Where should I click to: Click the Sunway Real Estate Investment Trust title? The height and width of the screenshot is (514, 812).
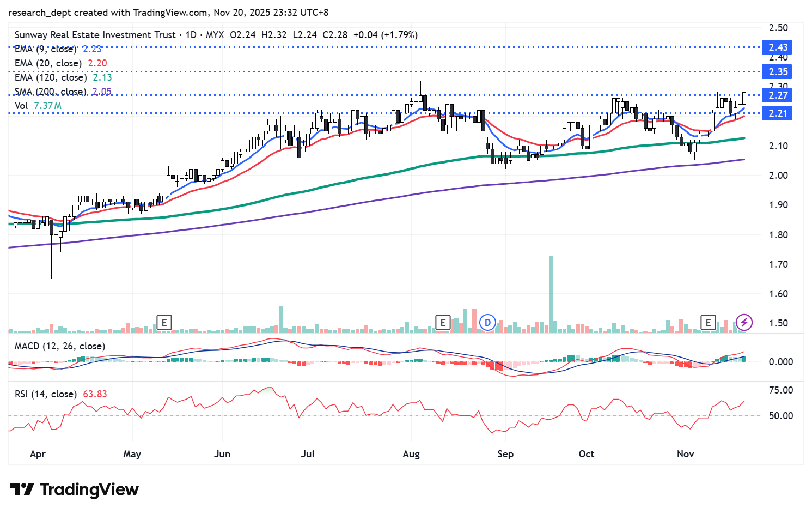95,35
